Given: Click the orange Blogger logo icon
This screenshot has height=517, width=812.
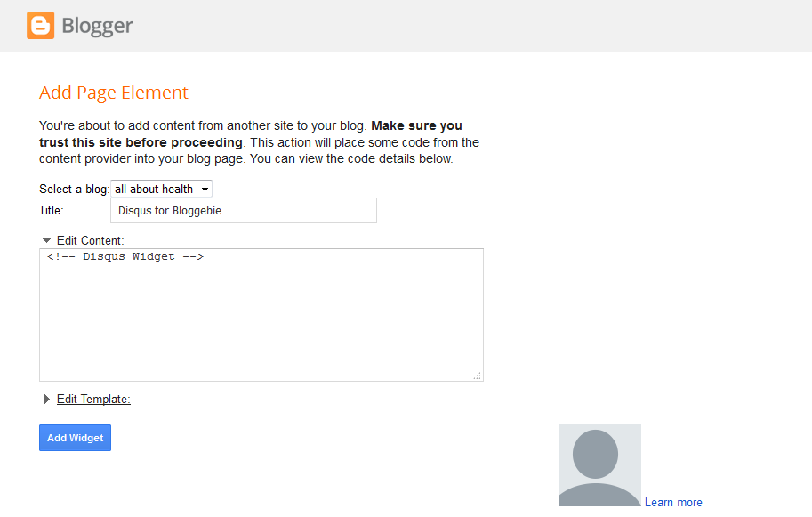Looking at the screenshot, I should [x=40, y=26].
